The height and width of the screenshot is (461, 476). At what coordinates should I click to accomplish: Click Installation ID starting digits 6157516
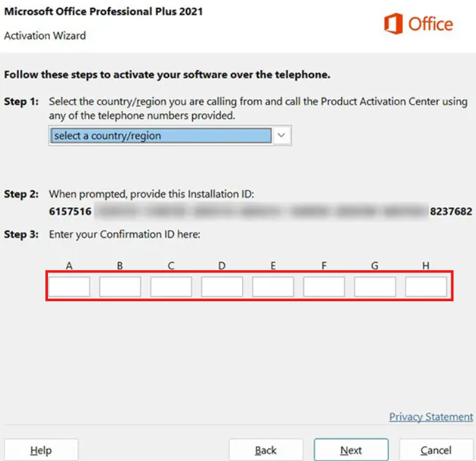pos(71,211)
